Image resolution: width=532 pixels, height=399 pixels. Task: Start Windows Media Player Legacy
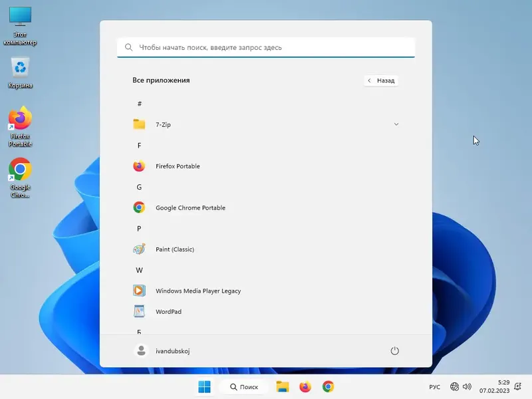[x=198, y=291]
